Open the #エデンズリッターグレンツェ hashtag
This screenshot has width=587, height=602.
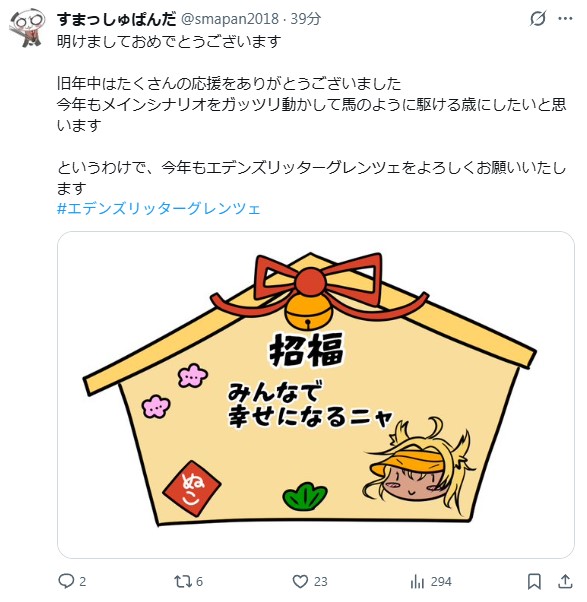(x=159, y=208)
